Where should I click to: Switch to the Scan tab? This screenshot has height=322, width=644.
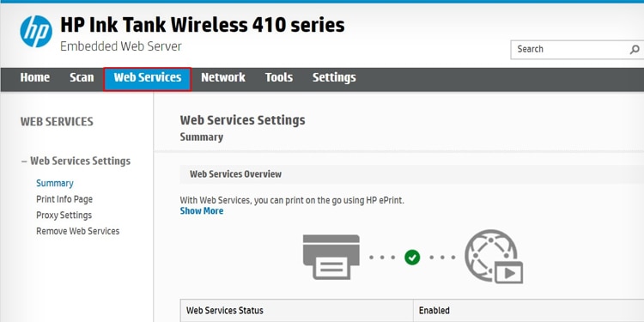(x=82, y=77)
